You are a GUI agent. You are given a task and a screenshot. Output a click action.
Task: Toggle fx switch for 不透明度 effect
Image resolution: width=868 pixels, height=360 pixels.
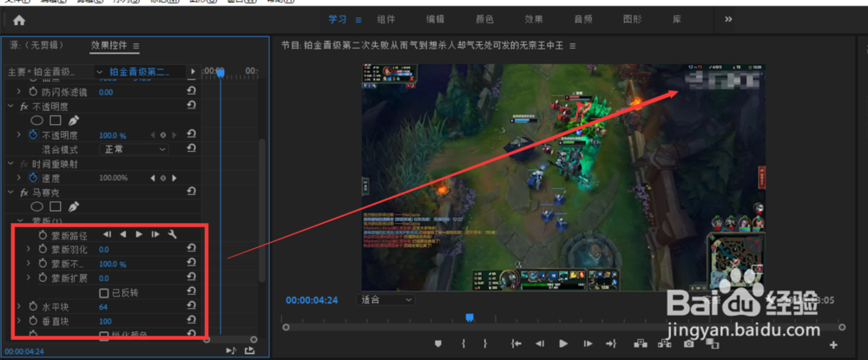pyautogui.click(x=24, y=106)
